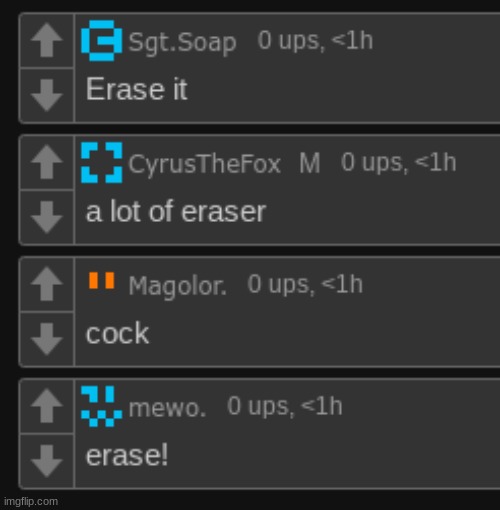Upvote Sgt.Soap's "Erase it" comment
Image resolution: width=500 pixels, height=510 pixels.
pos(47,40)
